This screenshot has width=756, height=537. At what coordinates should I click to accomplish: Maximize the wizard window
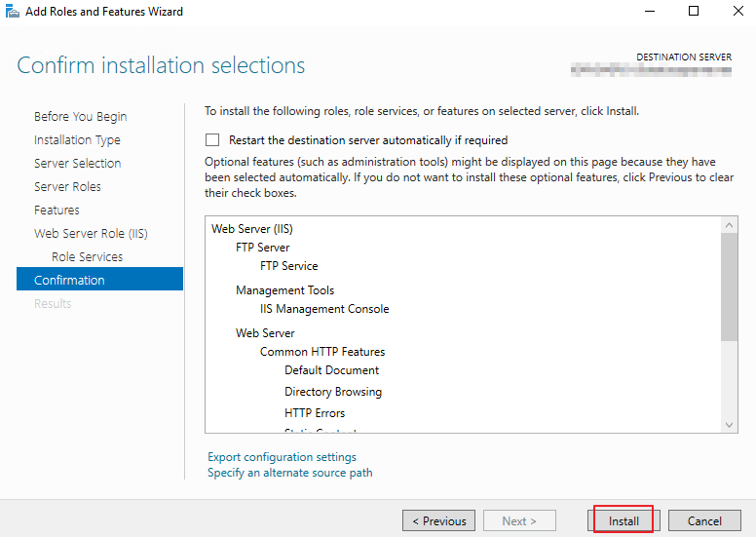point(694,11)
